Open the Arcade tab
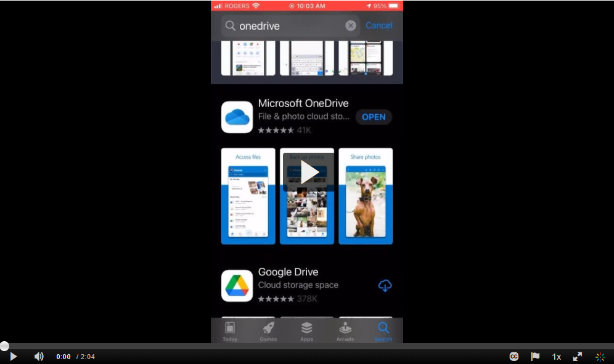 [x=345, y=331]
